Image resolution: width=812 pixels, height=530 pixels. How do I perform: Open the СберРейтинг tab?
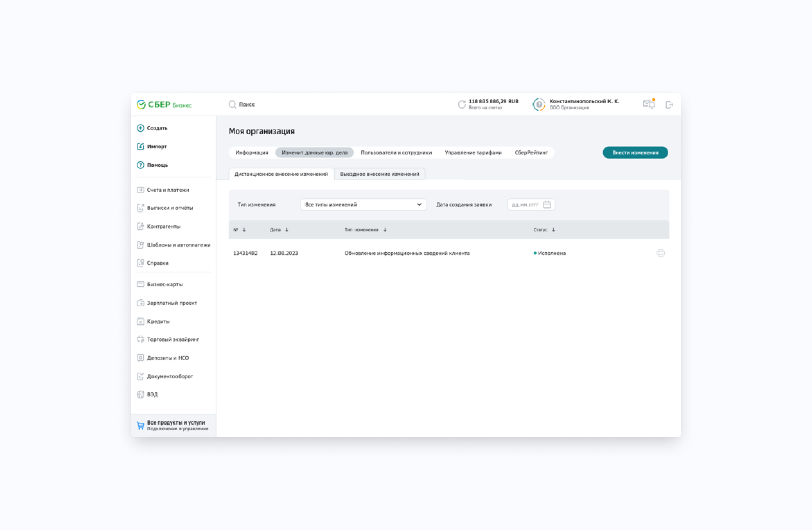531,152
